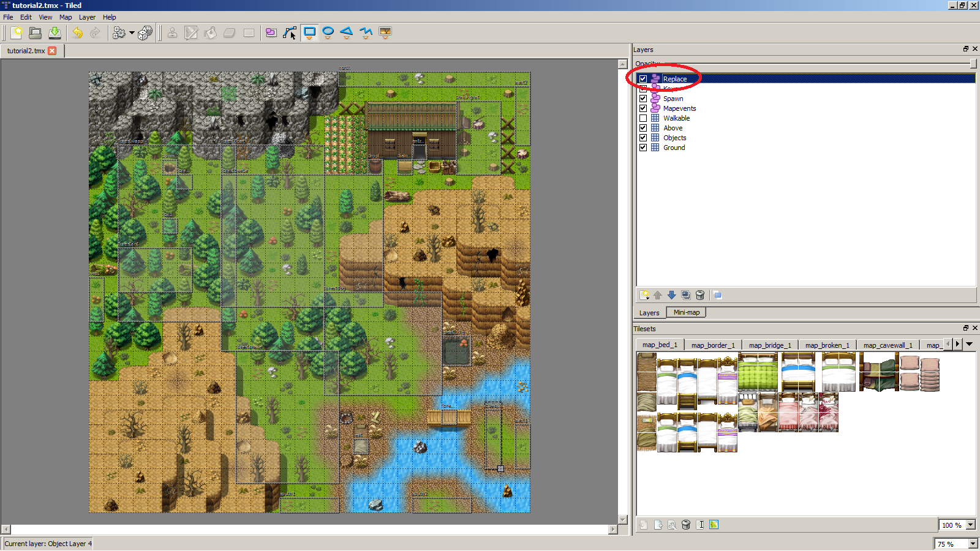
Task: Select the Insert Polygon tool
Action: coord(347,32)
